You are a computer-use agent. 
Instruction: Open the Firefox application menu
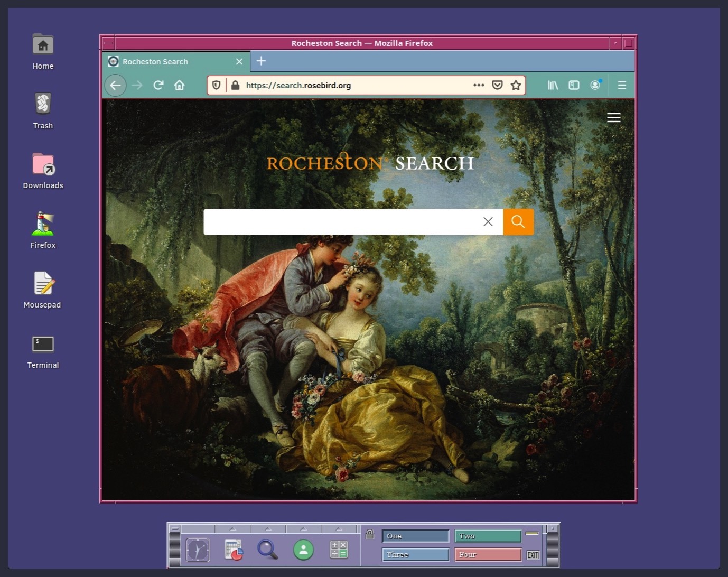pyautogui.click(x=622, y=85)
